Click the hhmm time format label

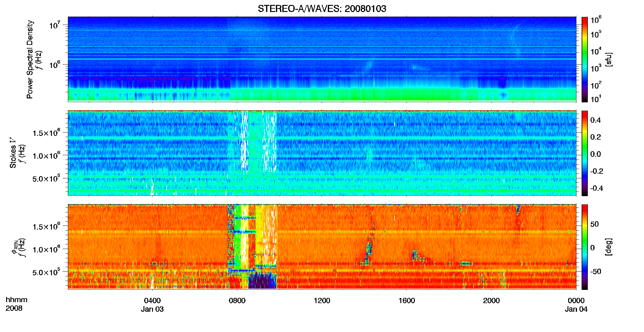[17, 300]
